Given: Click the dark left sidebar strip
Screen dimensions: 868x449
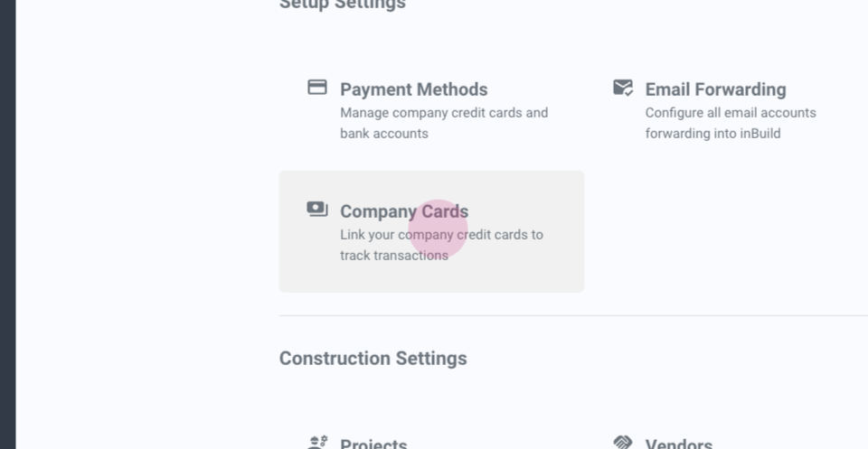Looking at the screenshot, I should click(7, 224).
